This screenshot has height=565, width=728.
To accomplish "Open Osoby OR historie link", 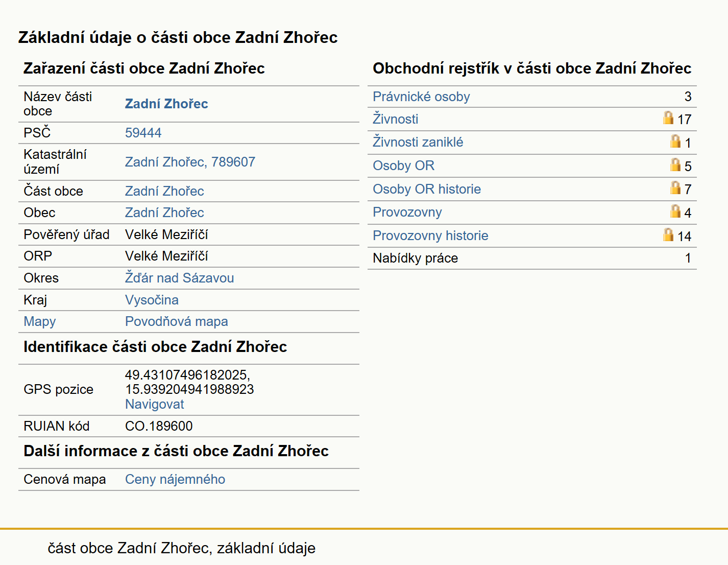I will pos(427,189).
